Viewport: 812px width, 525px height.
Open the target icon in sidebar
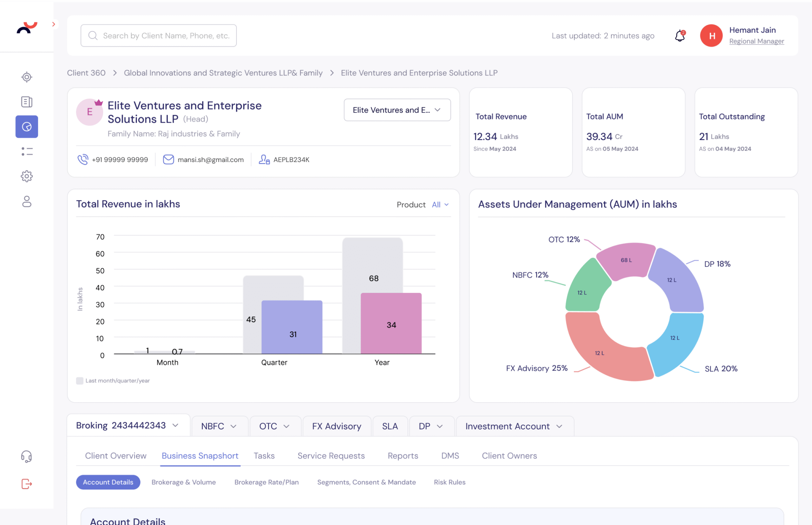(27, 77)
